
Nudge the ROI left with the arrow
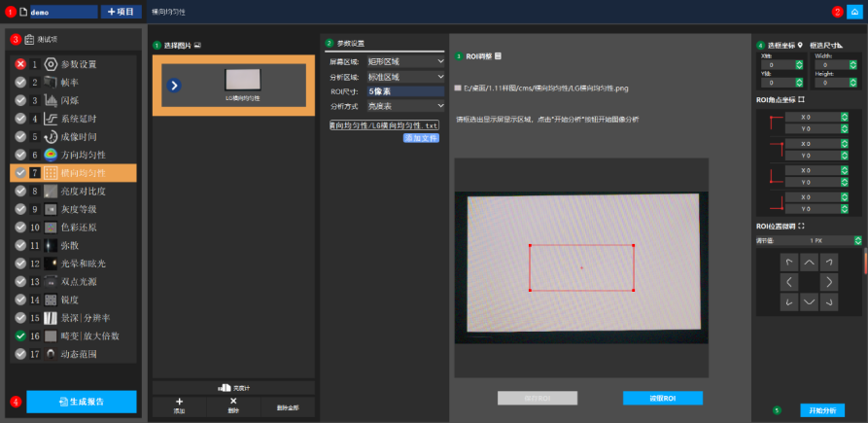click(789, 282)
